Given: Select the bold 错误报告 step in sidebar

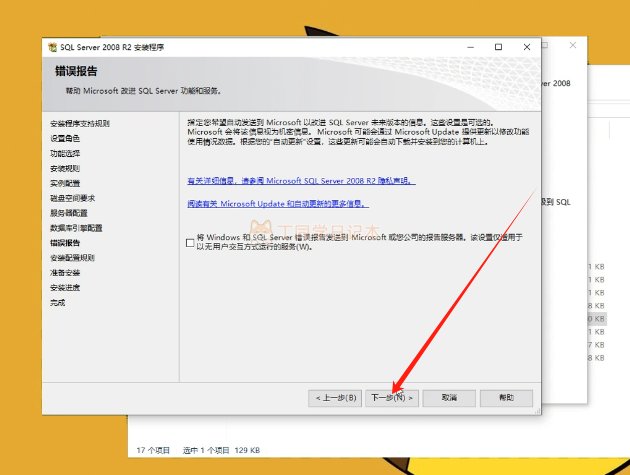Looking at the screenshot, I should [x=65, y=243].
